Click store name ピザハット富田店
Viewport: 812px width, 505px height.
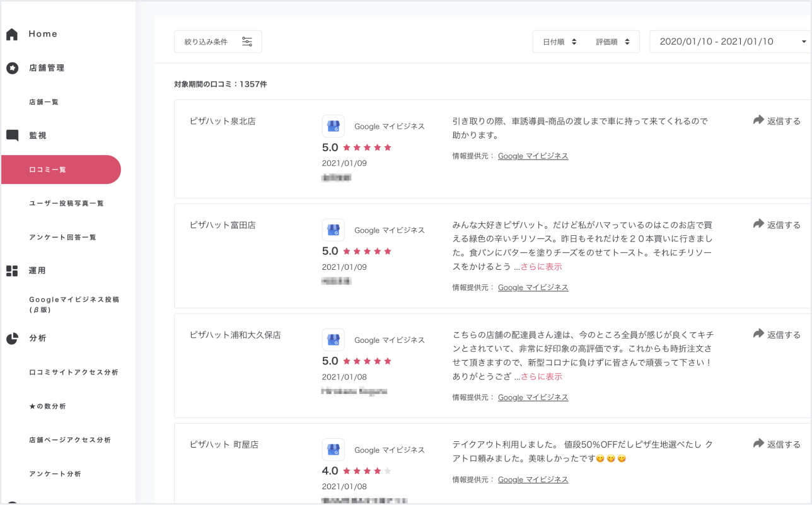point(223,225)
